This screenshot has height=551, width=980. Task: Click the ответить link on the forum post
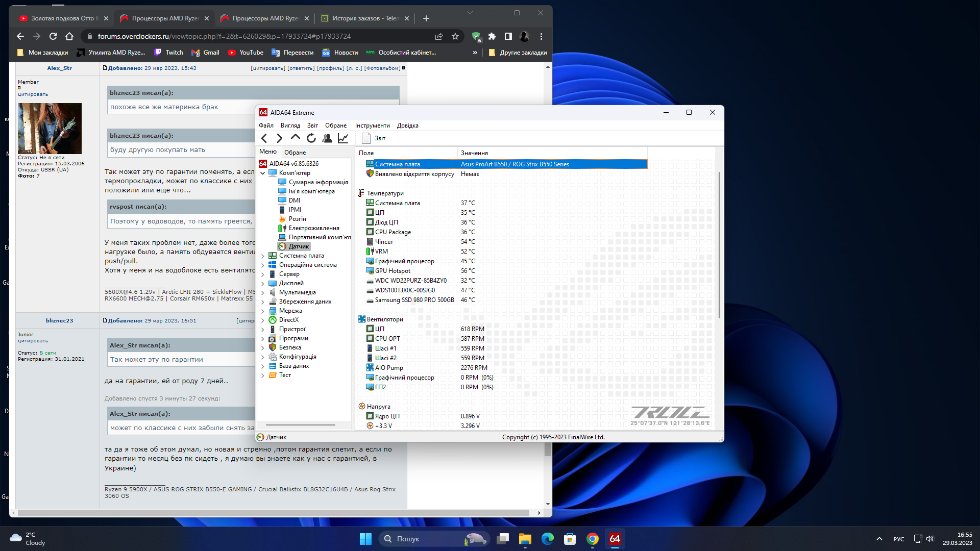click(x=301, y=68)
